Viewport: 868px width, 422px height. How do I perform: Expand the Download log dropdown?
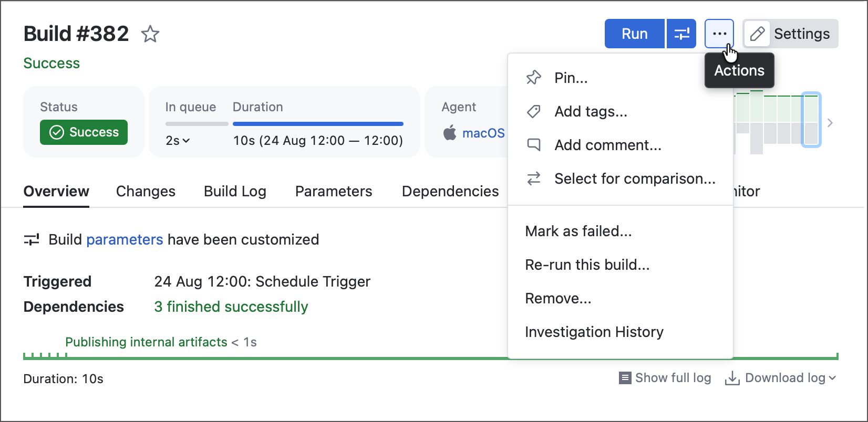tap(780, 378)
